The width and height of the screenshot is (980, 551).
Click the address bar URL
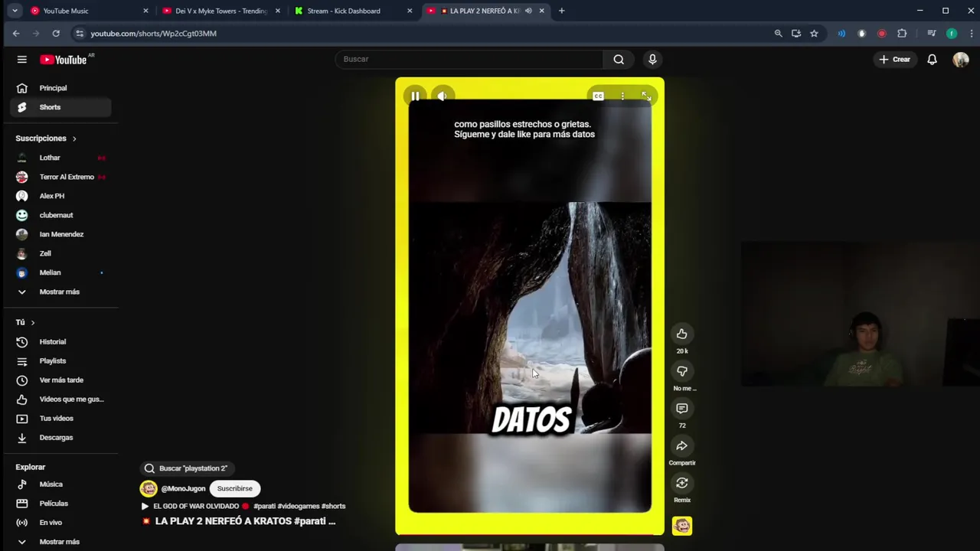[x=153, y=34]
